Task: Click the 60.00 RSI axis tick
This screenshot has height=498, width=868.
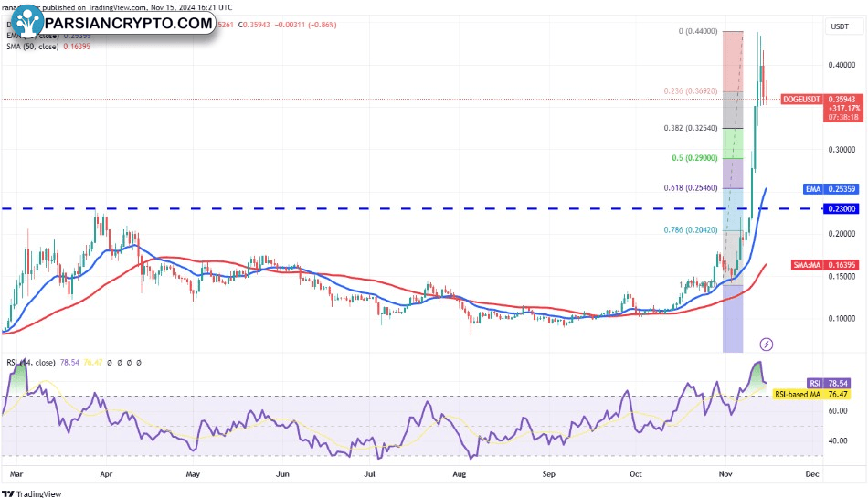Action: tap(838, 410)
